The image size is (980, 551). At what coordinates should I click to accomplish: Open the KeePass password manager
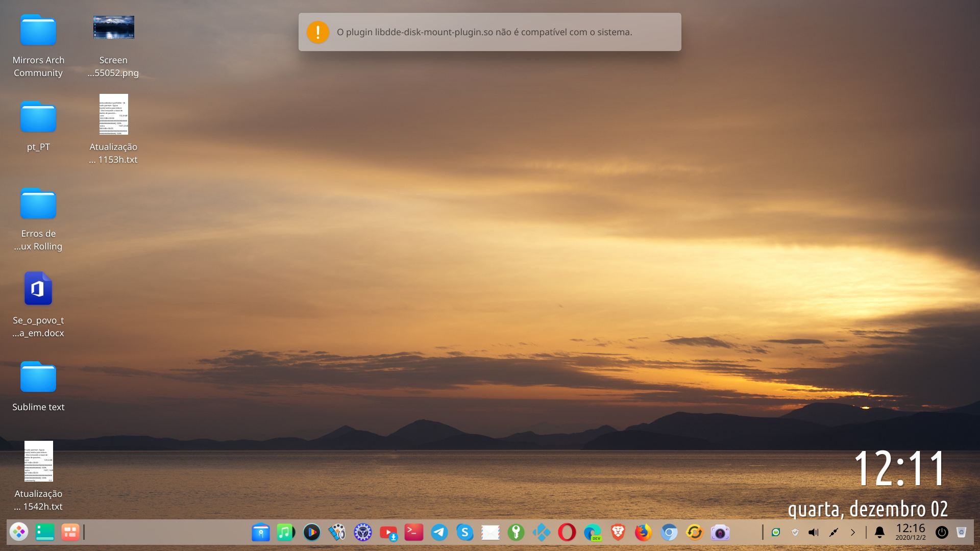pyautogui.click(x=516, y=532)
